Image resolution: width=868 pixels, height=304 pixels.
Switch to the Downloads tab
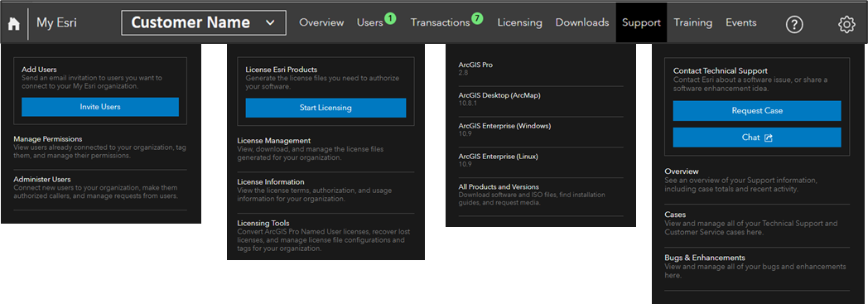point(582,22)
